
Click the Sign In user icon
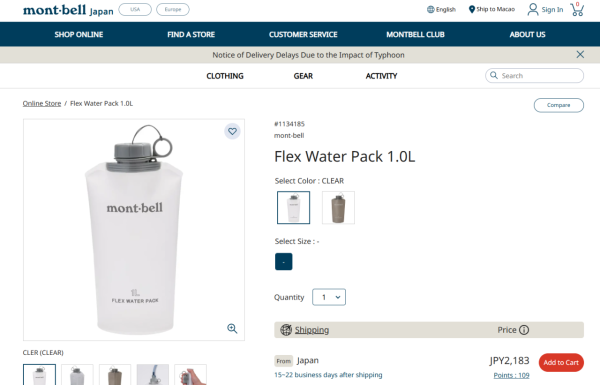pos(533,9)
